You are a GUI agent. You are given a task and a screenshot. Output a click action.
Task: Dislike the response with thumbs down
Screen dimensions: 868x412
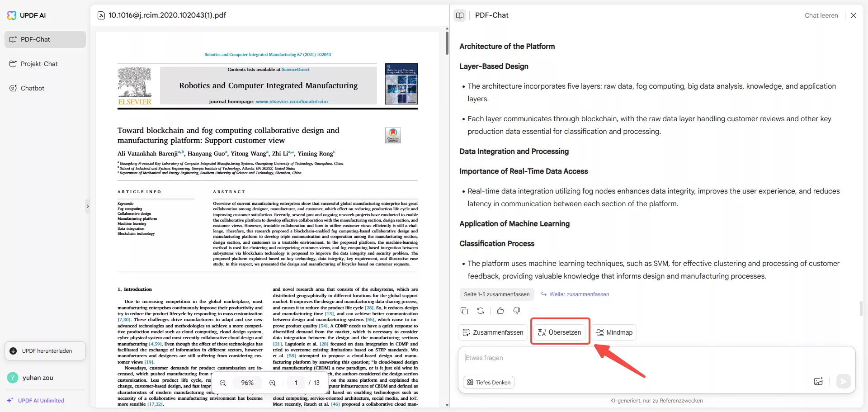tap(517, 311)
